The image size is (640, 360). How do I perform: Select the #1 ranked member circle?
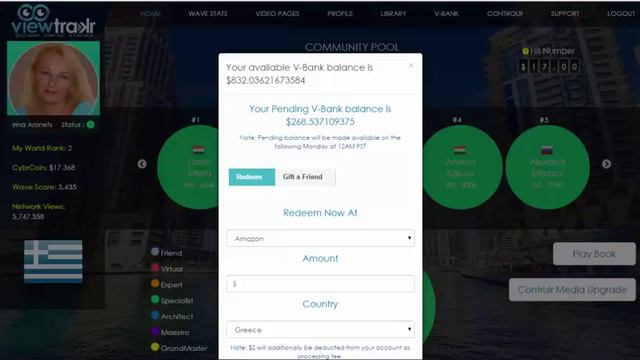189,167
